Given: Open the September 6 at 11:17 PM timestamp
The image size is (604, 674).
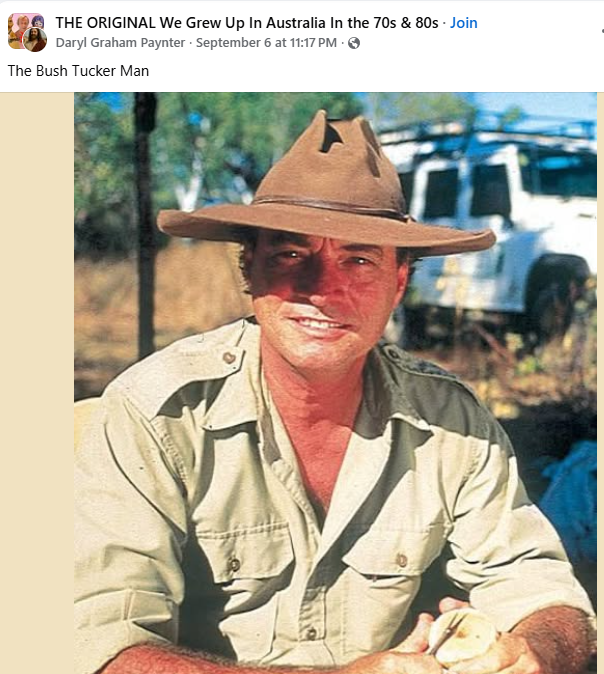Looking at the screenshot, I should [266, 43].
